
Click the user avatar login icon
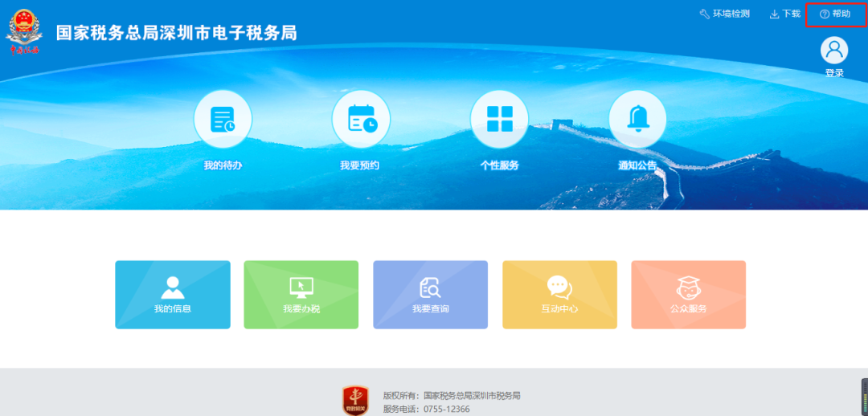tap(834, 51)
